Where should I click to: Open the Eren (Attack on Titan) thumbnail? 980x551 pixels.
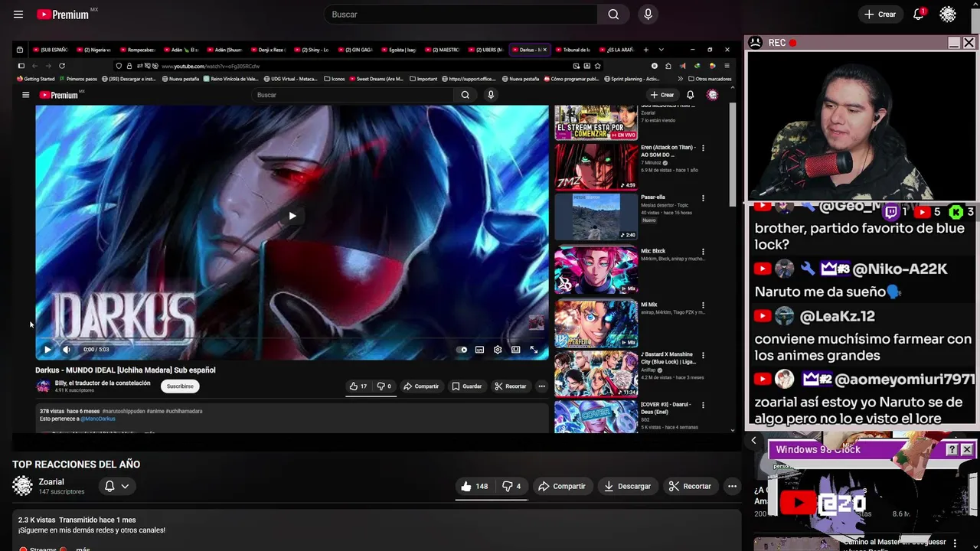point(596,166)
